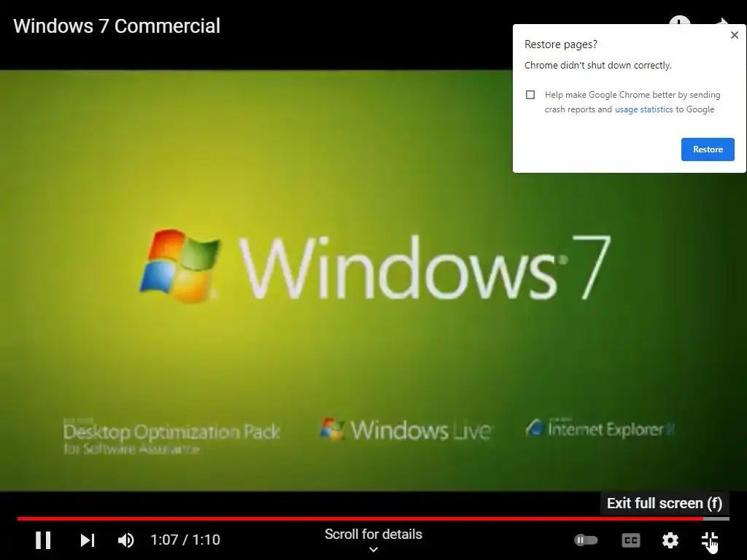Click the 1:07 / 1:10 time display
This screenshot has height=560, width=747.
185,540
